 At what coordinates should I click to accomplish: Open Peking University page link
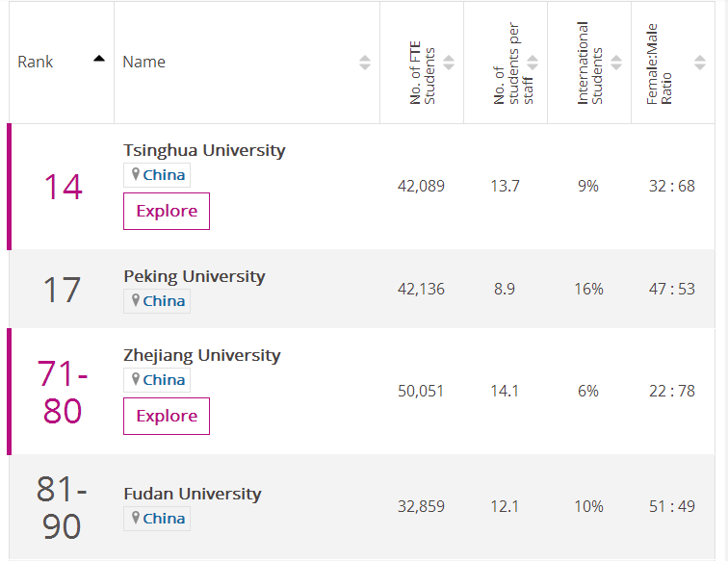tap(194, 276)
